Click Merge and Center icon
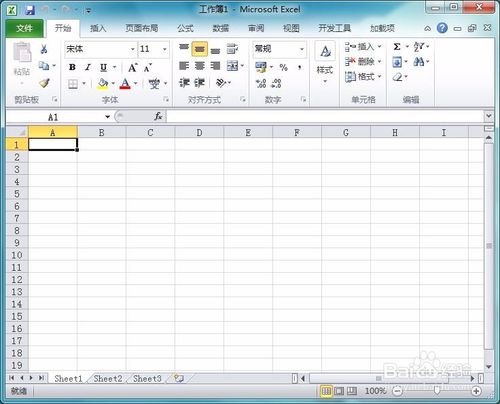This screenshot has width=500, height=404. (x=232, y=66)
